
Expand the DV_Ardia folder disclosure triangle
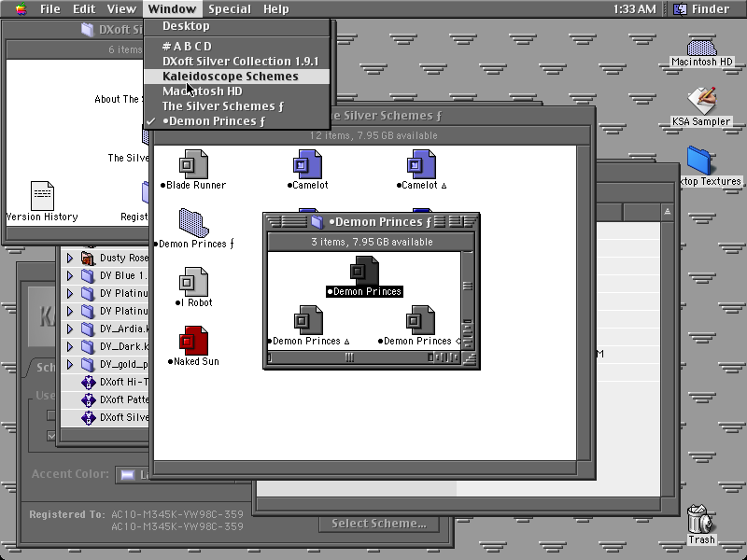point(69,329)
